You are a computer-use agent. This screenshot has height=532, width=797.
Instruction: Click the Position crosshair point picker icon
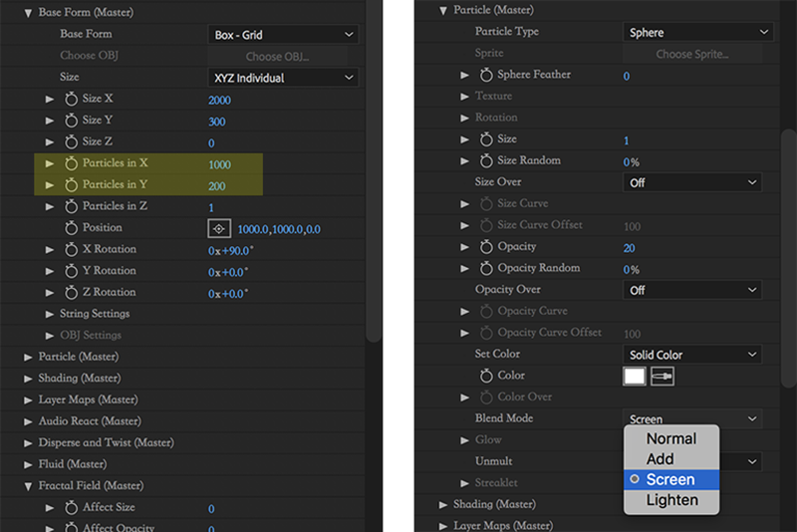[x=219, y=228]
